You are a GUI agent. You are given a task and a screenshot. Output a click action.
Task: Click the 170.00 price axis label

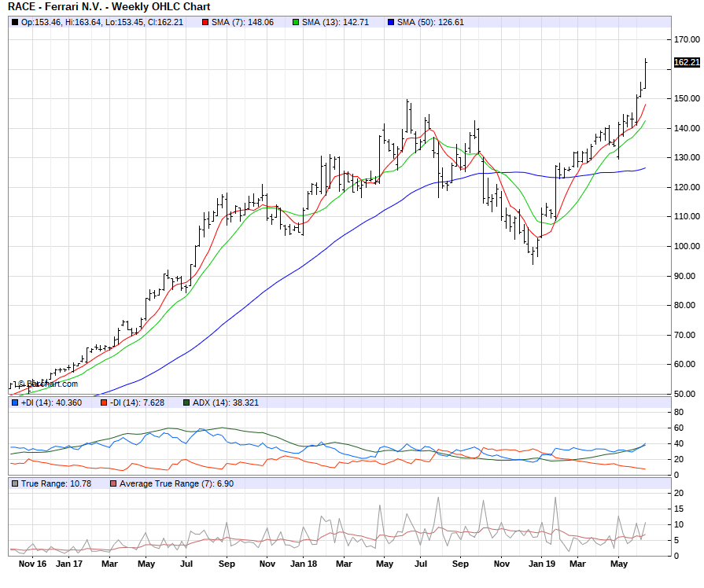coord(687,39)
